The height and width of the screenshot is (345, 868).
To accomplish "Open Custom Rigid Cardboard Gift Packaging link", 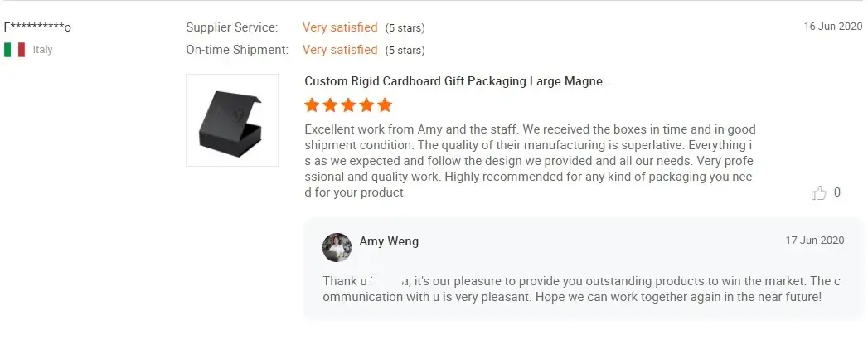I will [x=458, y=81].
